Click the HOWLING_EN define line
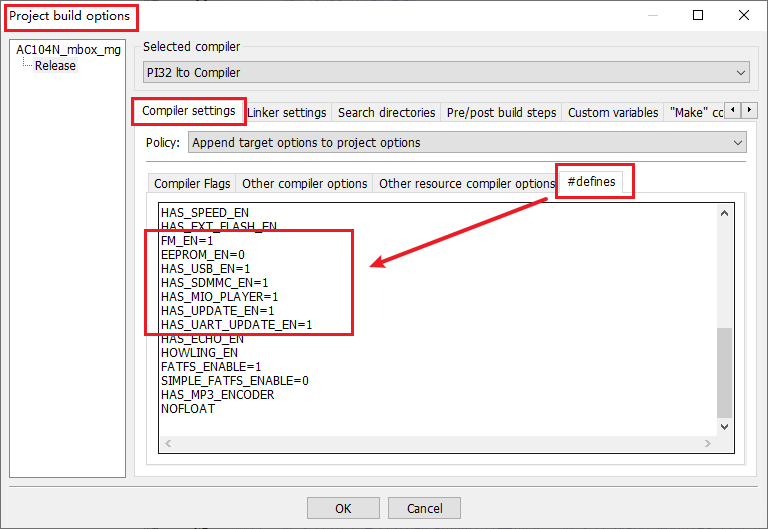 tap(199, 353)
